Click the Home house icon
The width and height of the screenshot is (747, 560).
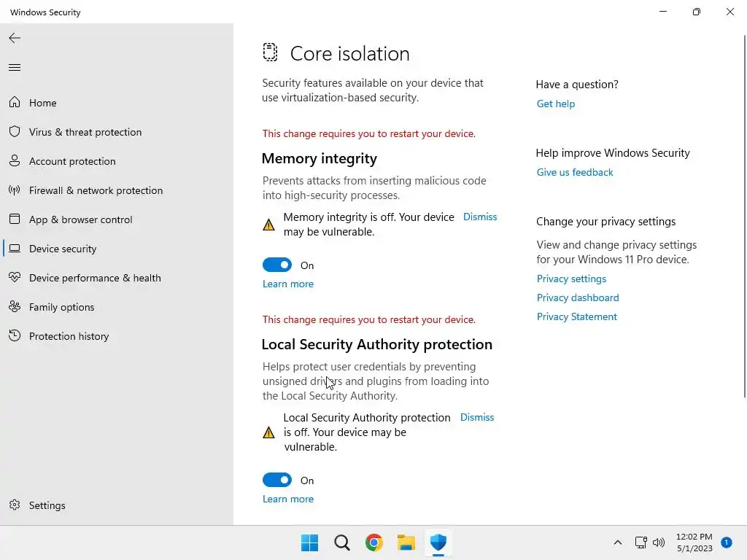pyautogui.click(x=15, y=102)
